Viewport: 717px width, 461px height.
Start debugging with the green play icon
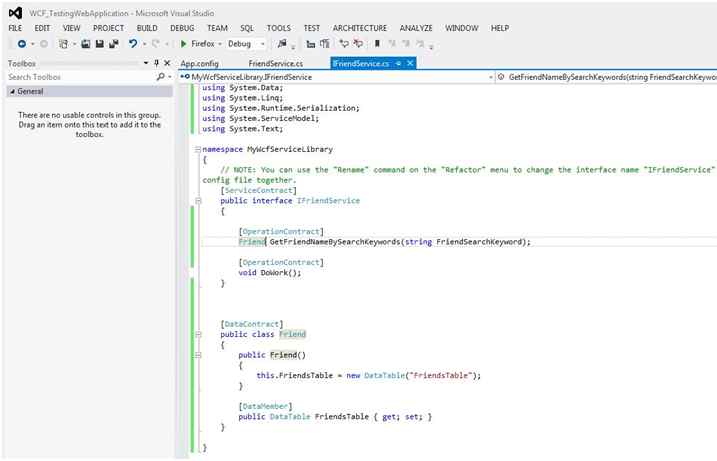pos(184,44)
